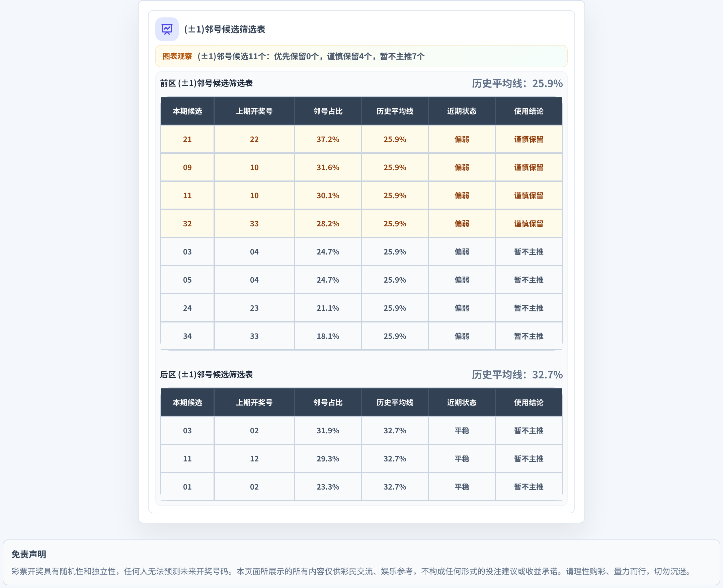Screen dimensions: 723x588
Task: Click candidate number 05 in the front table
Action: point(187,280)
